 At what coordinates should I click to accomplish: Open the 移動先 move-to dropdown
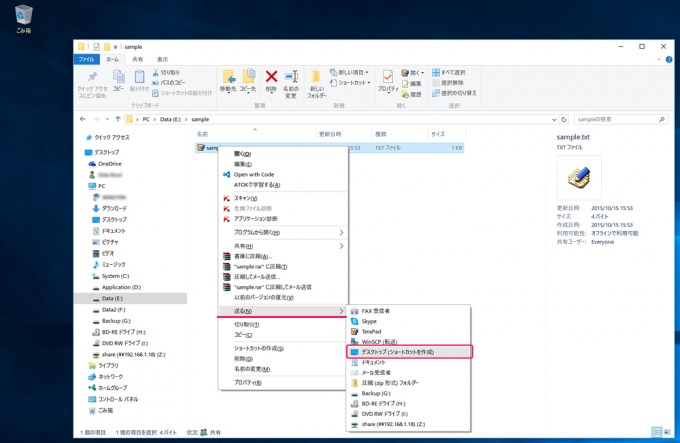[x=228, y=81]
